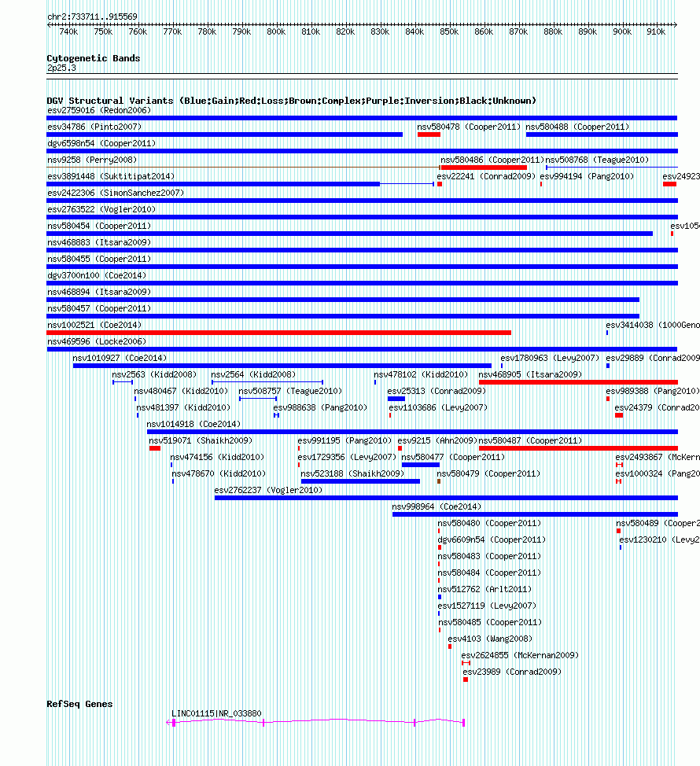Open esv2762237 (Vogler2010) label
The width and height of the screenshot is (700, 766).
pos(268,490)
